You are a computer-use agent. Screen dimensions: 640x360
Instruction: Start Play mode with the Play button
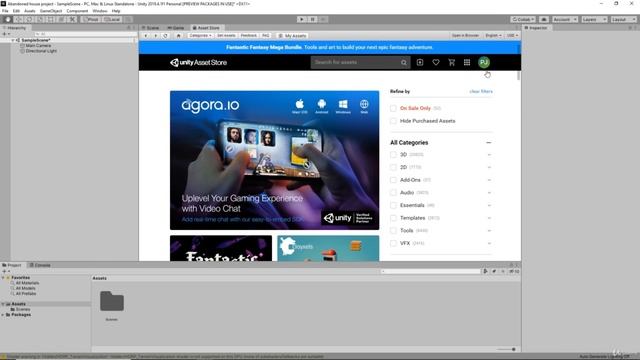302,19
